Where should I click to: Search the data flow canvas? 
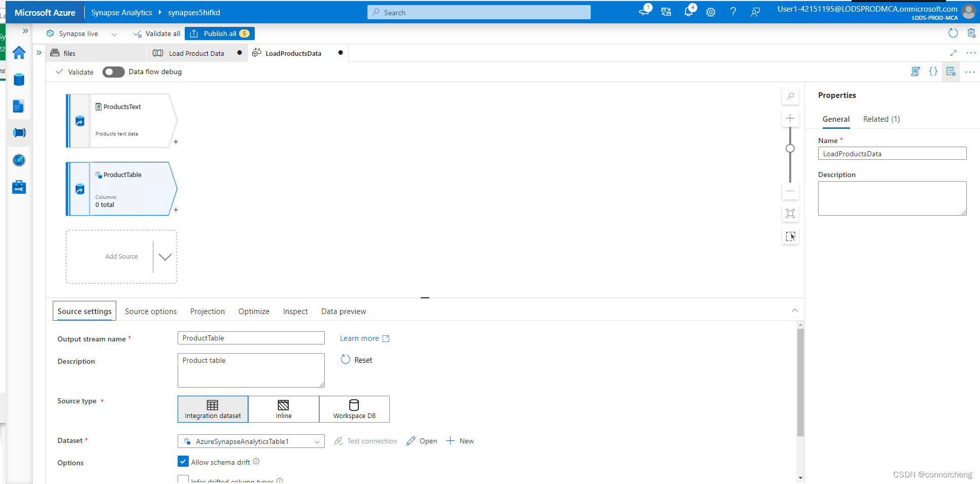[x=790, y=96]
